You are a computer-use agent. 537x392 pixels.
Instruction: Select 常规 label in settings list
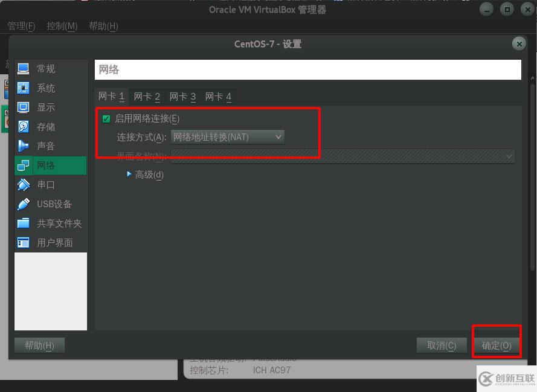(46, 69)
